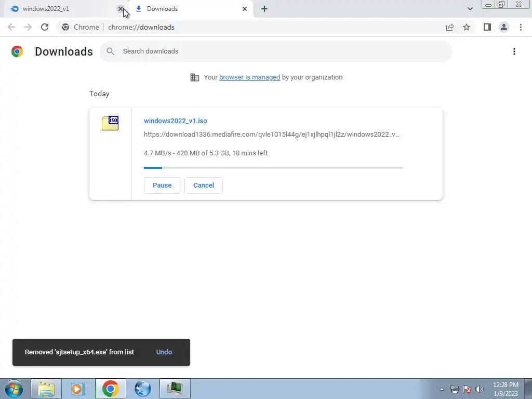Click the ISO file icon for windows2022_v1.iso
The image size is (532, 399).
(110, 123)
